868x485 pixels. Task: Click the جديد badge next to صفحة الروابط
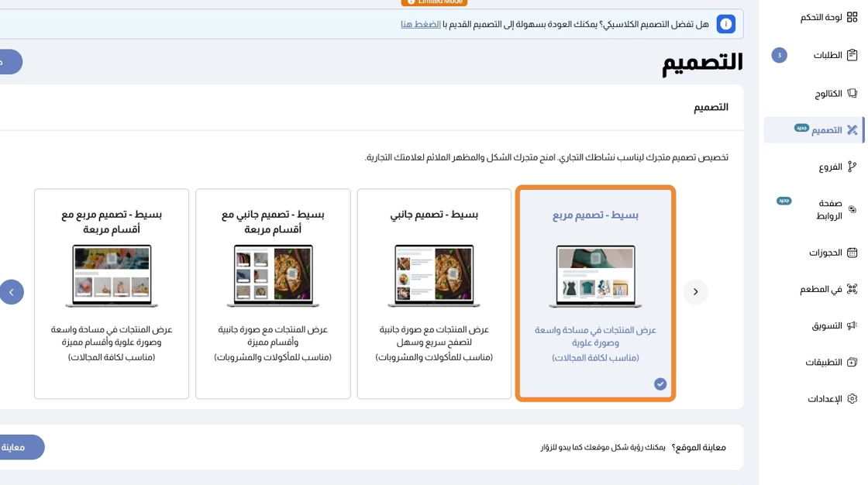click(x=784, y=201)
